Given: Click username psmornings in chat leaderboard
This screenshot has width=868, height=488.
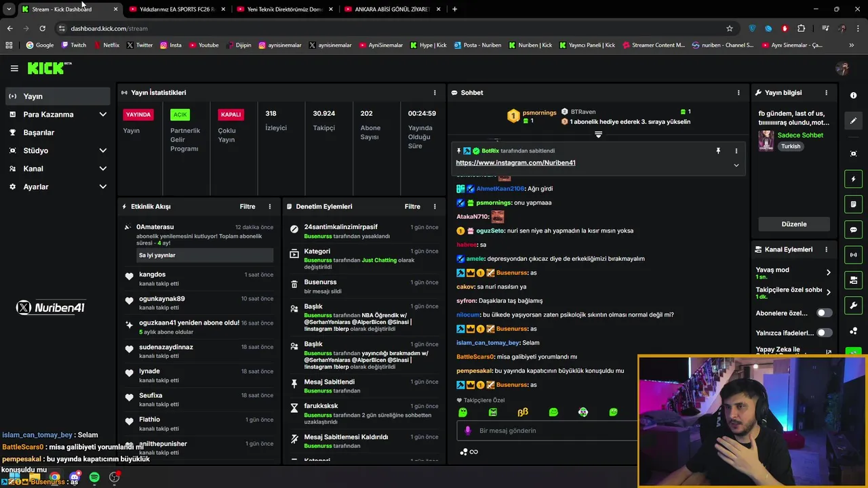Looking at the screenshot, I should 539,113.
